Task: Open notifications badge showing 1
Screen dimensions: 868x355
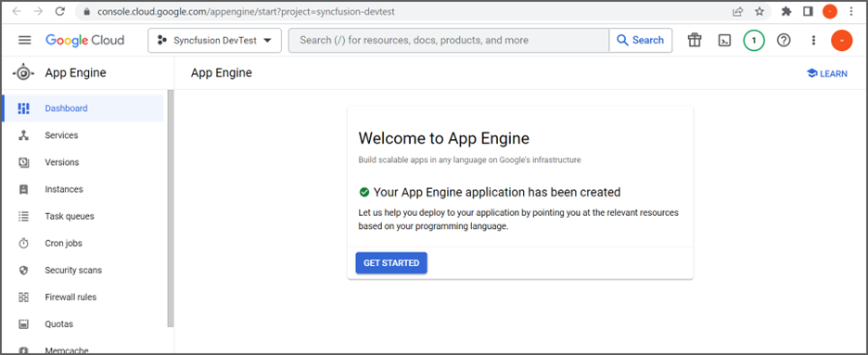Action: coord(754,40)
